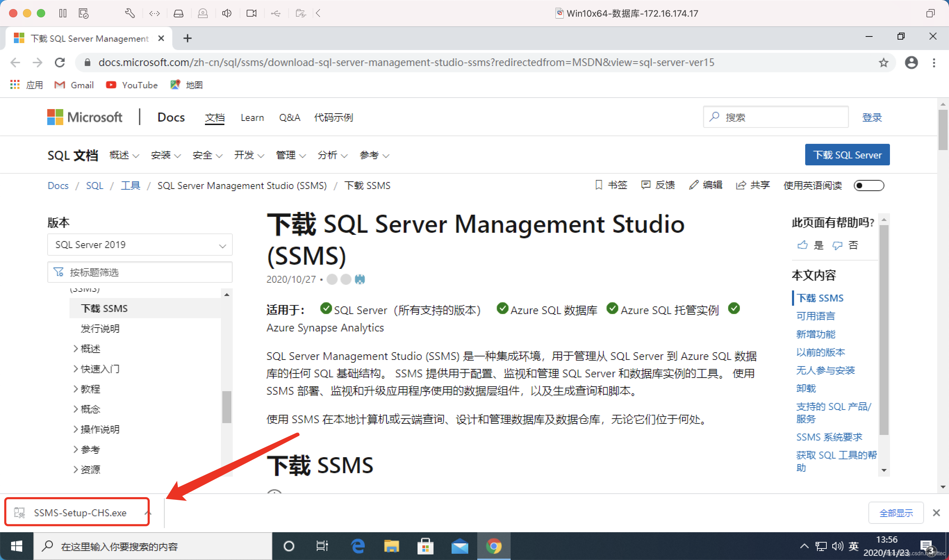Image resolution: width=949 pixels, height=560 pixels.
Task: Open Microsoft Store from the taskbar
Action: [x=425, y=546]
